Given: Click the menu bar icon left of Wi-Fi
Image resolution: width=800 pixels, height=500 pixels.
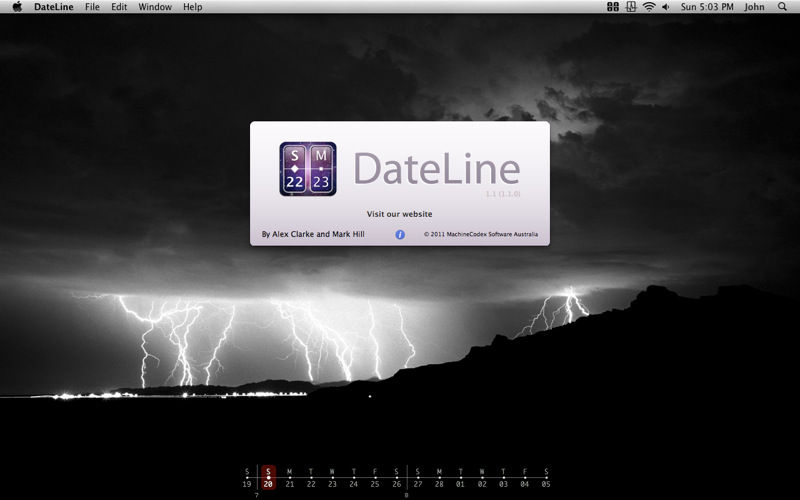Looking at the screenshot, I should pos(631,7).
